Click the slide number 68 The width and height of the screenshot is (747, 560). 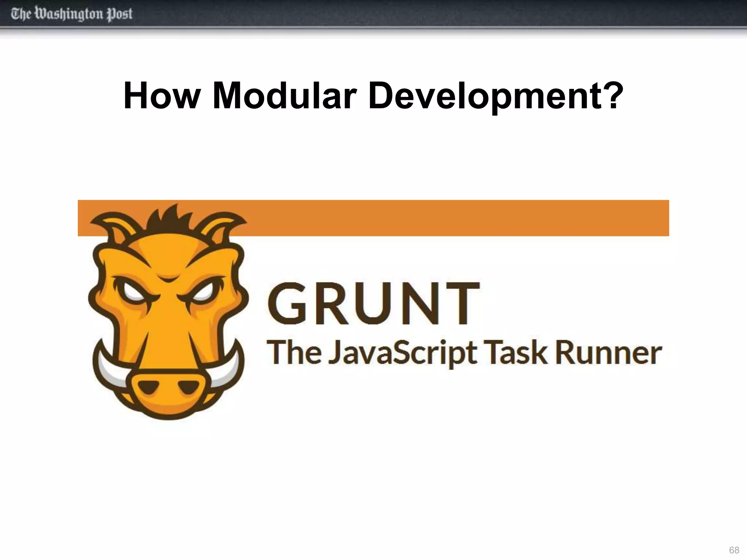pyautogui.click(x=734, y=550)
